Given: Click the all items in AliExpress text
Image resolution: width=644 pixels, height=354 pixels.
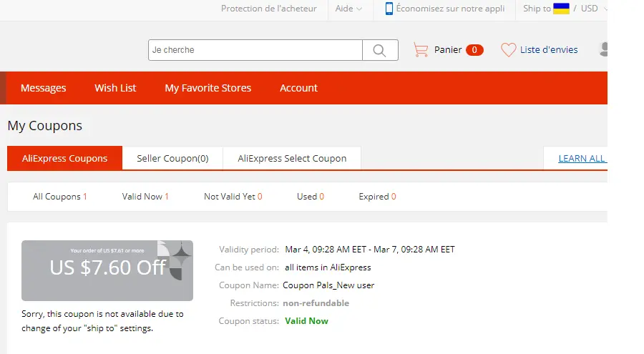Looking at the screenshot, I should [x=328, y=267].
